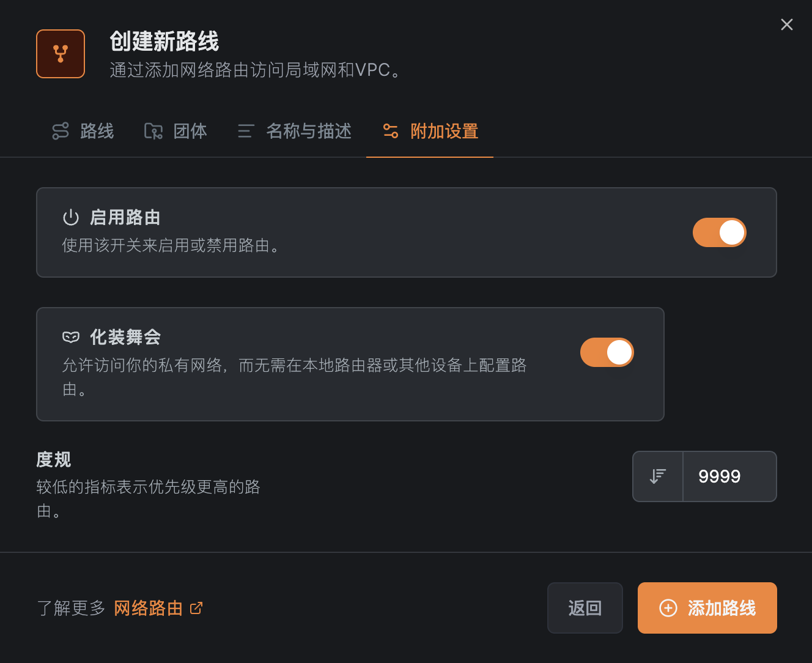The width and height of the screenshot is (812, 663).
Task: Go to the 名称与描述 tab
Action: pos(294,131)
